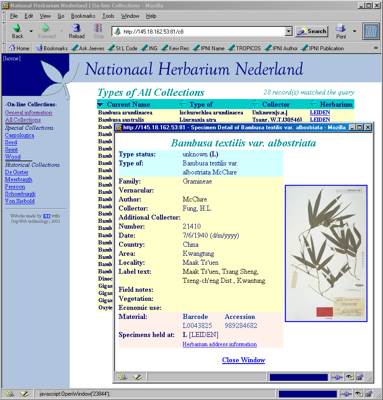Click the security lock icon in popup status bar
This screenshot has width=383, height=400.
pos(359,377)
